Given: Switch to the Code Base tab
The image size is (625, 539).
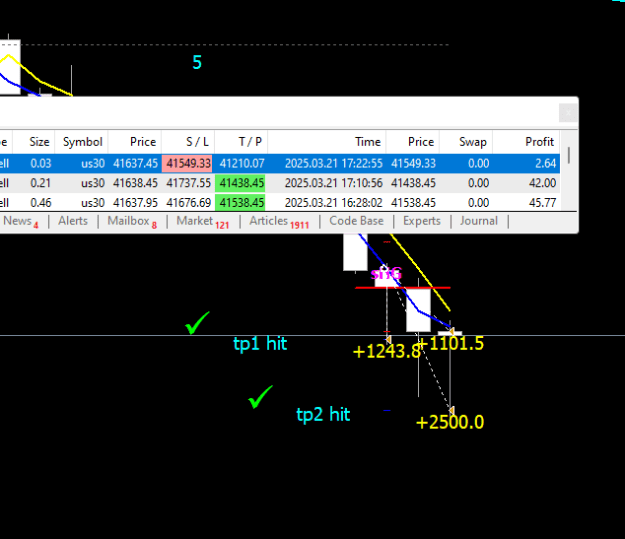Looking at the screenshot, I should click(x=356, y=221).
